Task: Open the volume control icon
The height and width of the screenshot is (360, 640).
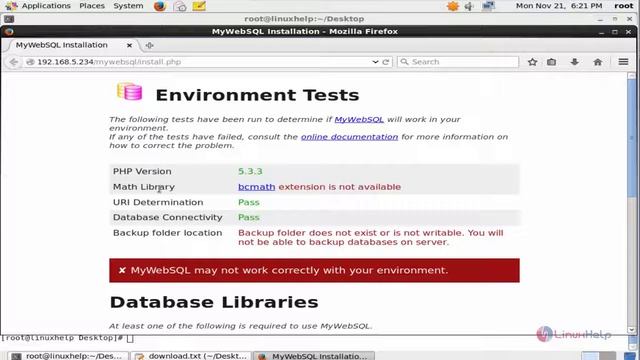Action: click(469, 6)
